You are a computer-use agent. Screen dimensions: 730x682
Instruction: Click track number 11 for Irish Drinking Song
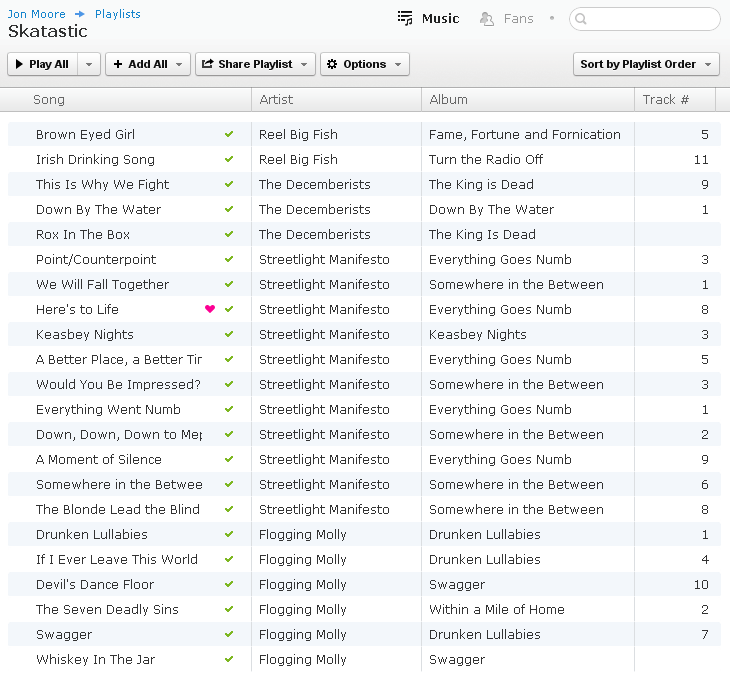[x=701, y=160]
